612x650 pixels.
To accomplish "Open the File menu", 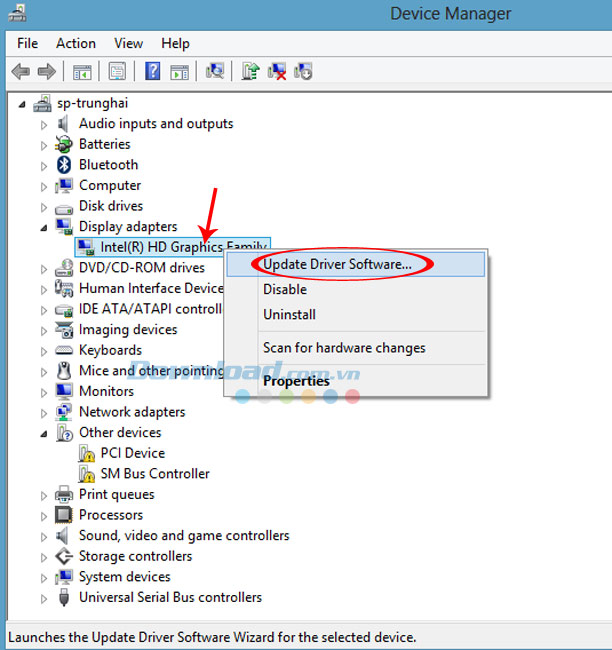I will (27, 43).
